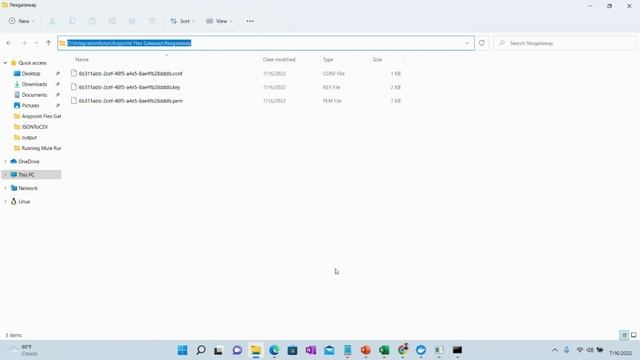640x360 pixels.
Task: Go back with the Back arrow
Action: 9,43
